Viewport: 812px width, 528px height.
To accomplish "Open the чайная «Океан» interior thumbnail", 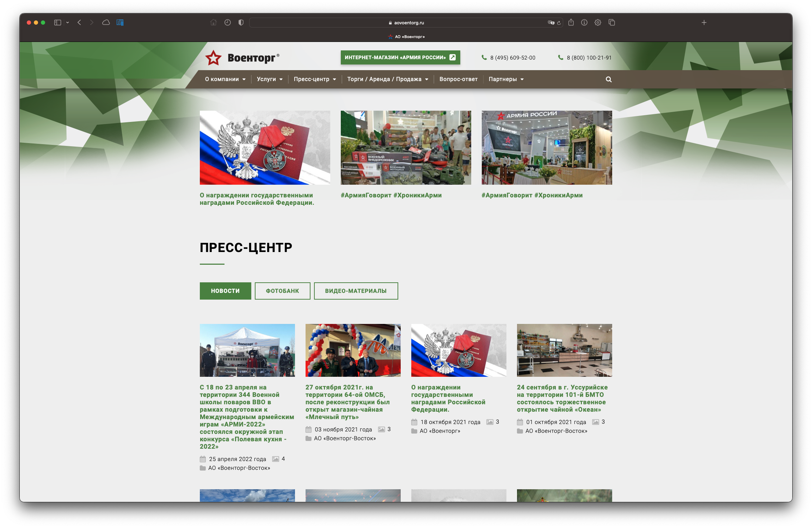I will tap(565, 350).
